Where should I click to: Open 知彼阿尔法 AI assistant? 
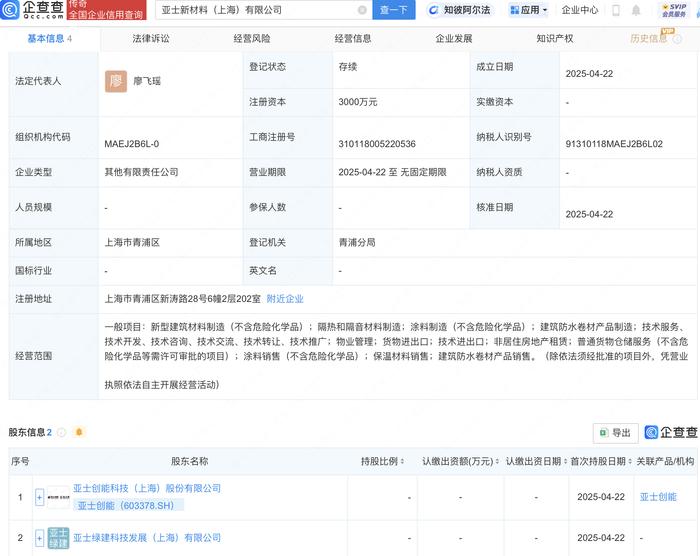tap(459, 10)
